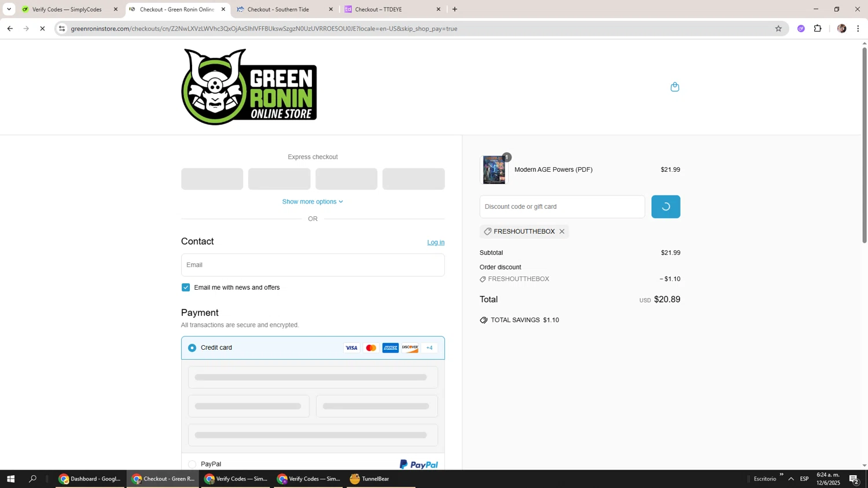Open the Chrome profile avatar
Screen dimensions: 868x488
point(842,28)
